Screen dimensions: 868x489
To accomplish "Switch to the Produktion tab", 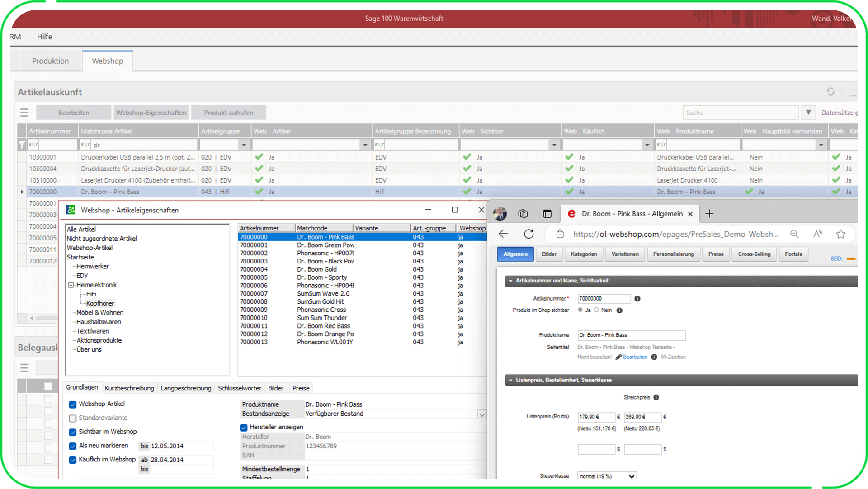I will pyautogui.click(x=50, y=61).
